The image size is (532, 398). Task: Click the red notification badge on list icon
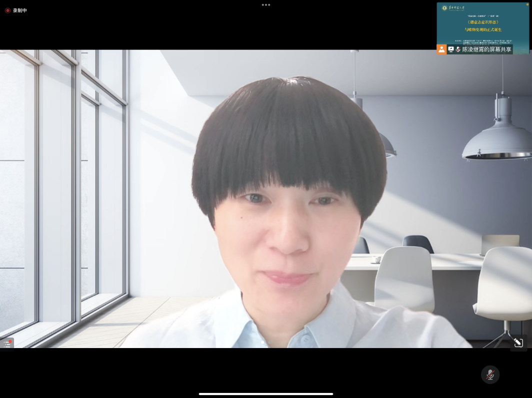click(10, 342)
